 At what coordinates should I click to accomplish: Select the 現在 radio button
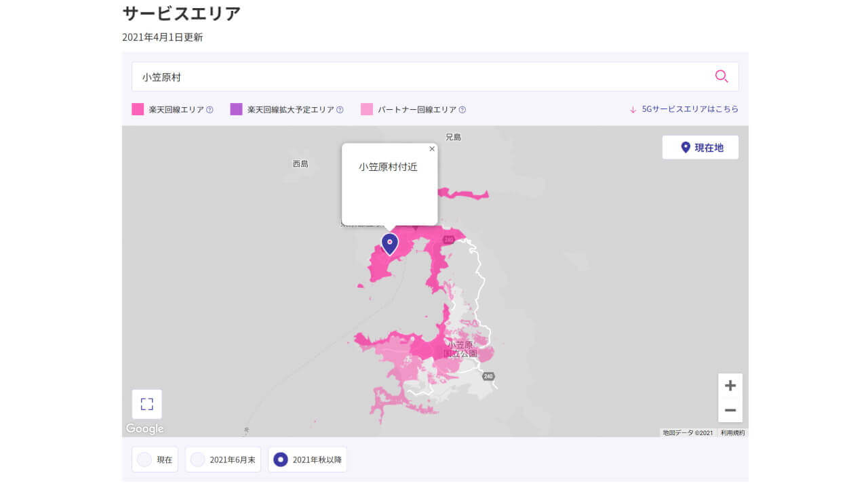coord(145,459)
